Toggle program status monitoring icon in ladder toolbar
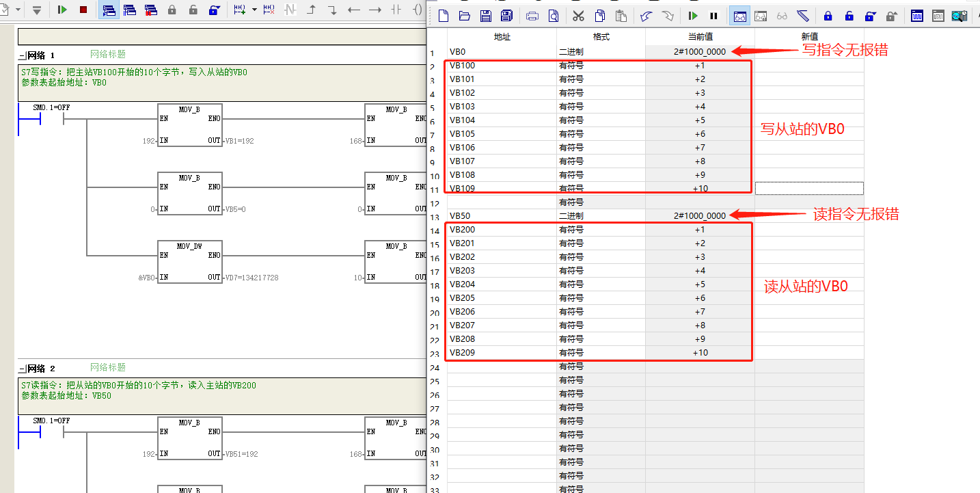 pyautogui.click(x=109, y=10)
